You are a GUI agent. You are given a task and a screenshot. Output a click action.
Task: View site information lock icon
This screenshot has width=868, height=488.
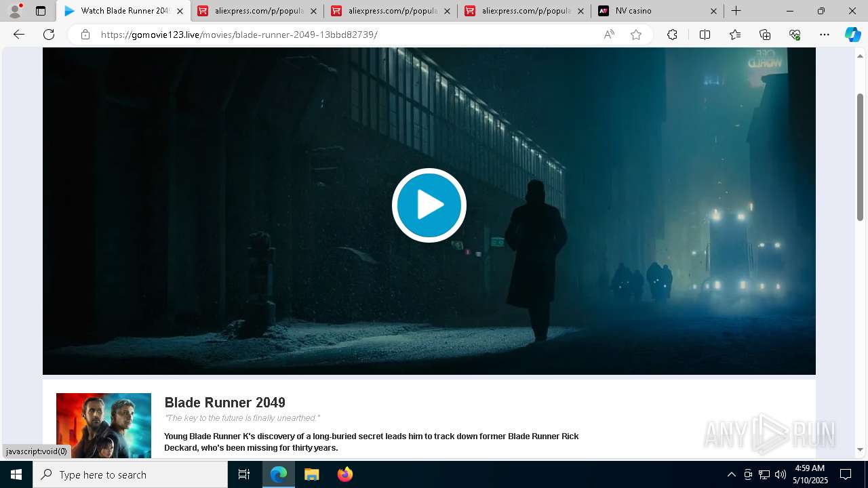(x=85, y=35)
